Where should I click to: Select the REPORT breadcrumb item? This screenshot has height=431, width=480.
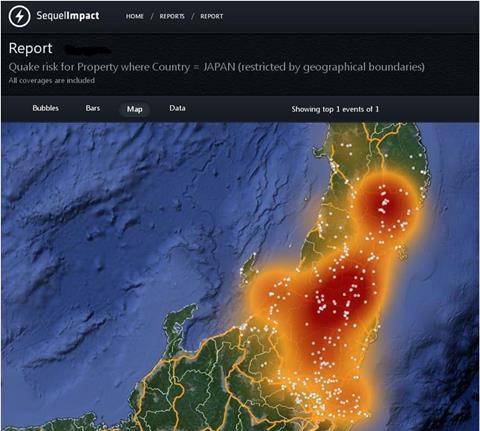coord(212,16)
